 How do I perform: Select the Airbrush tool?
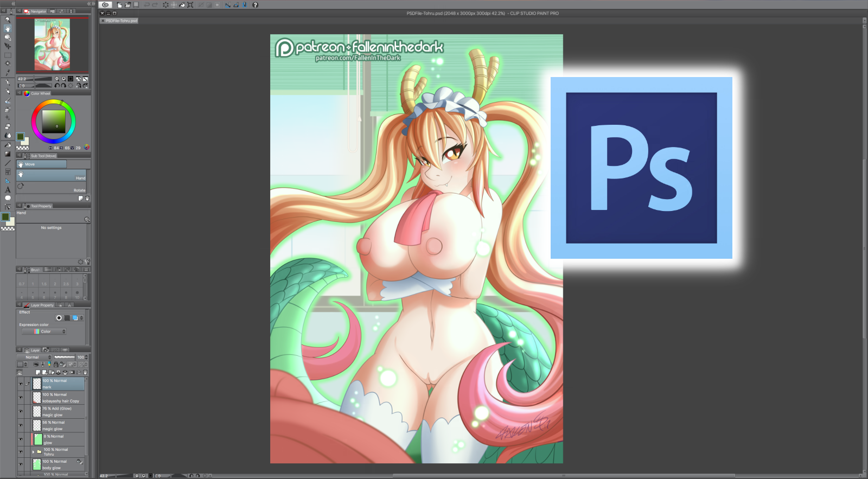point(8,110)
